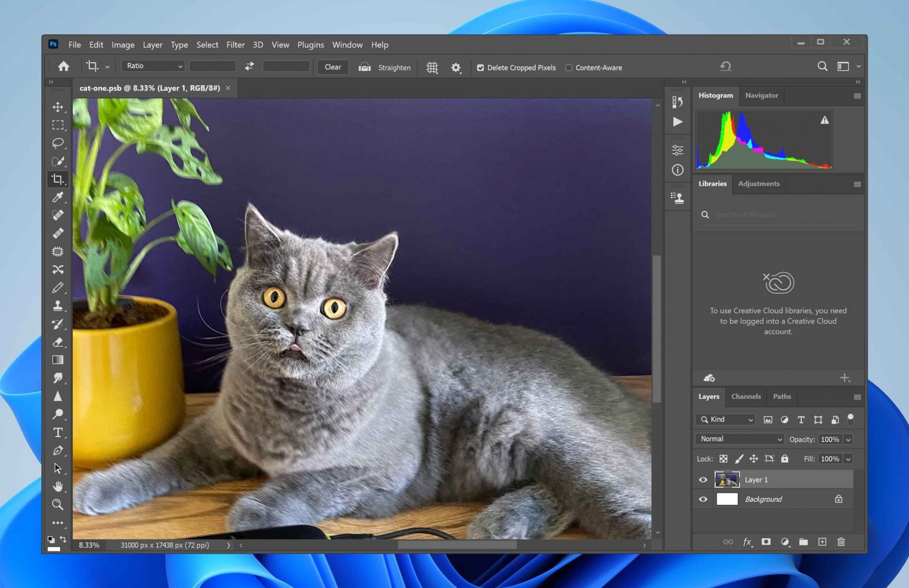Select the Zoom tool in the toolbar

coord(57,505)
